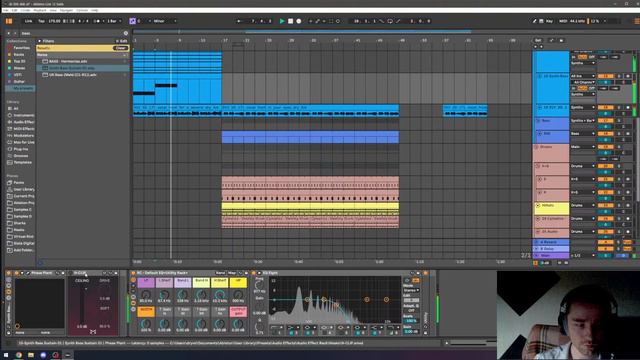The height and width of the screenshot is (360, 640).
Task: Select the BASS Harmonies preset file
Action: (68, 61)
